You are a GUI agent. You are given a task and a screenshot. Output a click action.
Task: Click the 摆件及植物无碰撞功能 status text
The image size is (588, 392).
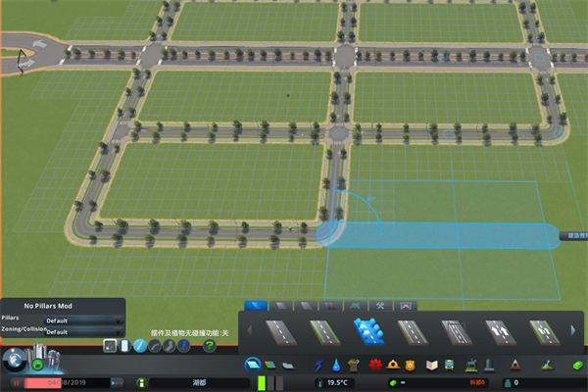(x=189, y=333)
